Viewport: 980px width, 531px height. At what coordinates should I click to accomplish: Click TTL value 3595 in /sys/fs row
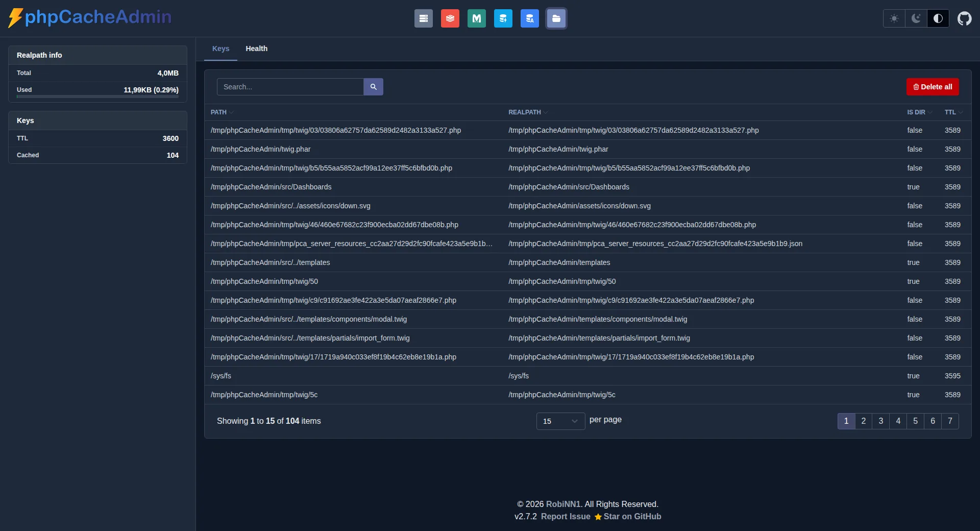coord(952,376)
